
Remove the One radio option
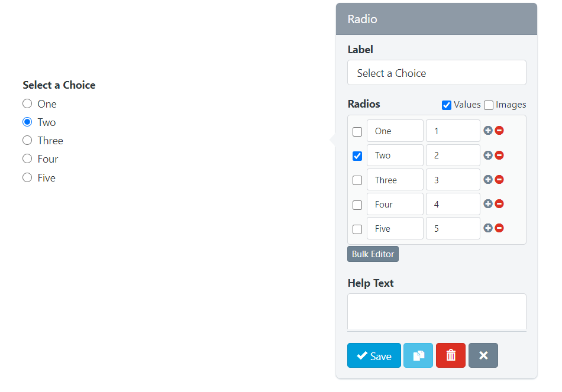[x=499, y=131]
